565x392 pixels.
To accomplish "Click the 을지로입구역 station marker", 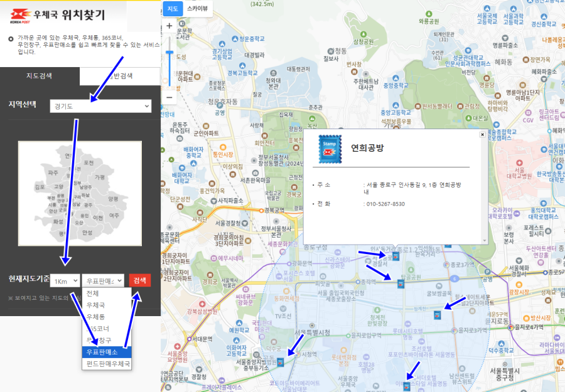I will (x=348, y=336).
